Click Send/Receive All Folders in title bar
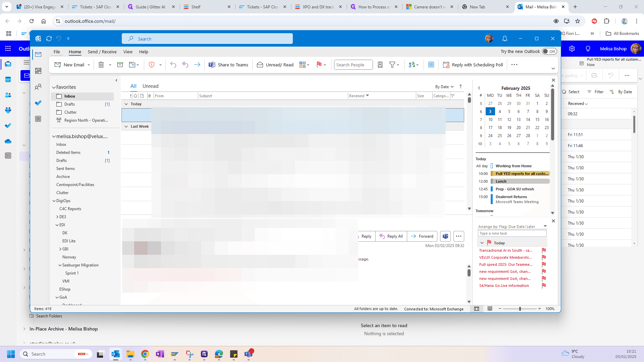644x362 pixels. point(49,39)
